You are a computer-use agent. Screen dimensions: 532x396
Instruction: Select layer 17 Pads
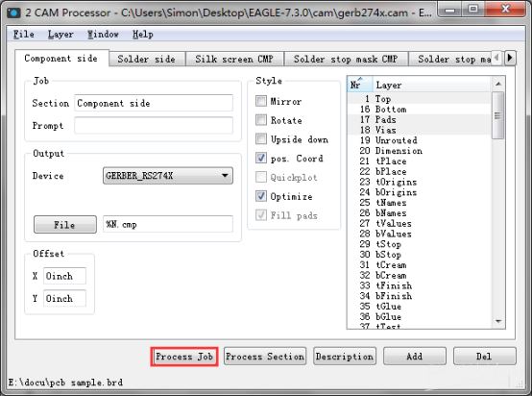click(420, 119)
